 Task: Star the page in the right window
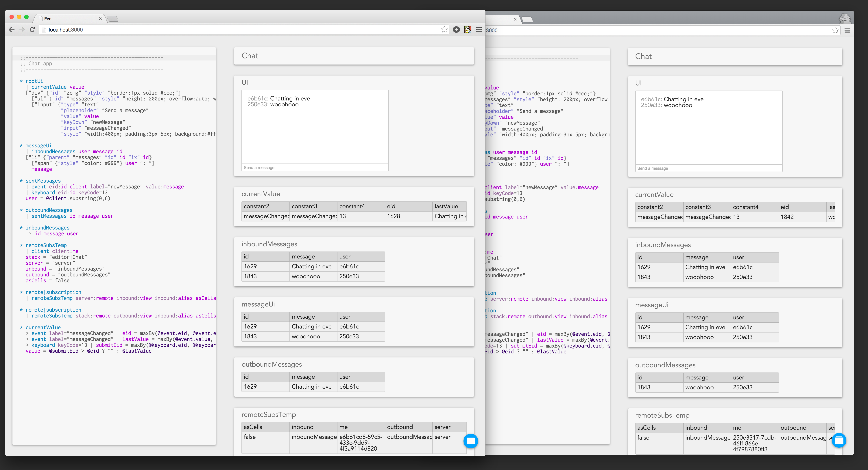835,30
